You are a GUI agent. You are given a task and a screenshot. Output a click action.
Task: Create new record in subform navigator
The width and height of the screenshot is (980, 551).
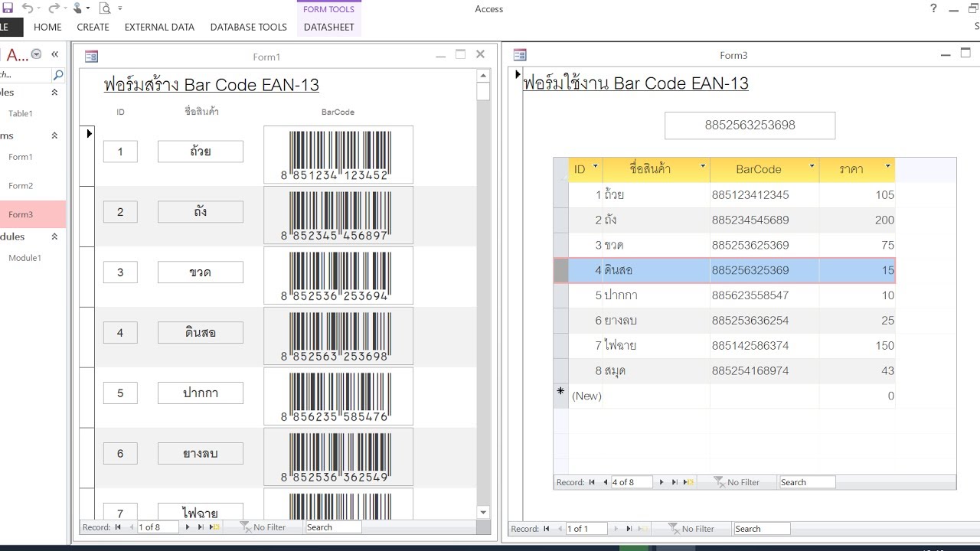click(x=689, y=482)
